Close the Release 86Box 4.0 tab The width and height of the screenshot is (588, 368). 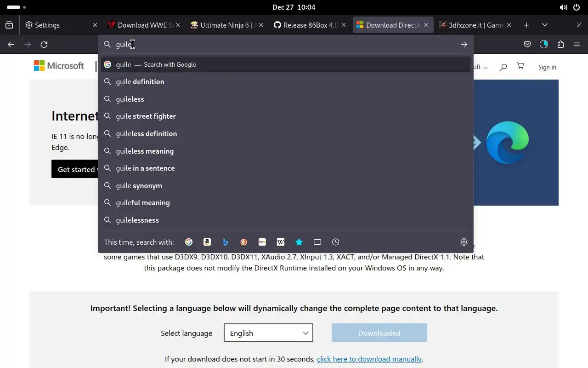[344, 25]
